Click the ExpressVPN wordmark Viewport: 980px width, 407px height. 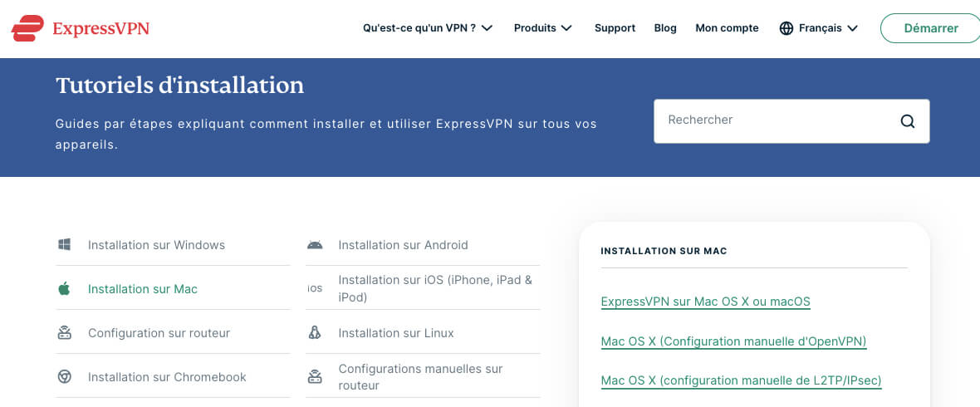click(x=100, y=29)
